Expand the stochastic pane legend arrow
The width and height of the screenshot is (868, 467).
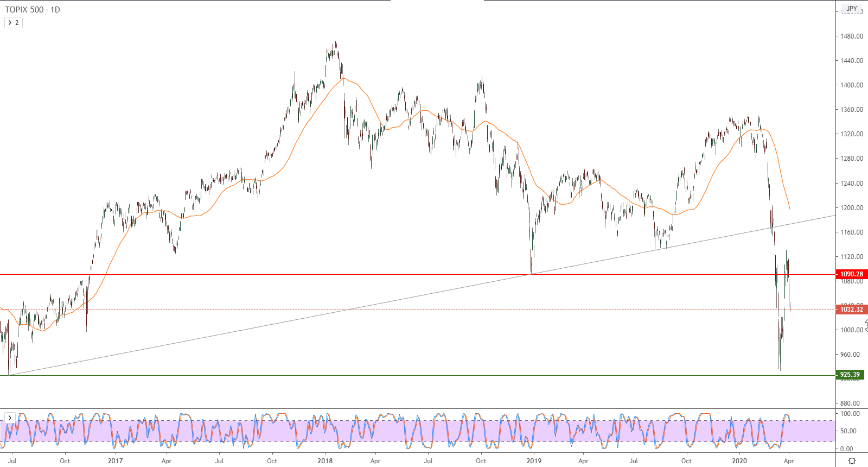click(x=10, y=418)
